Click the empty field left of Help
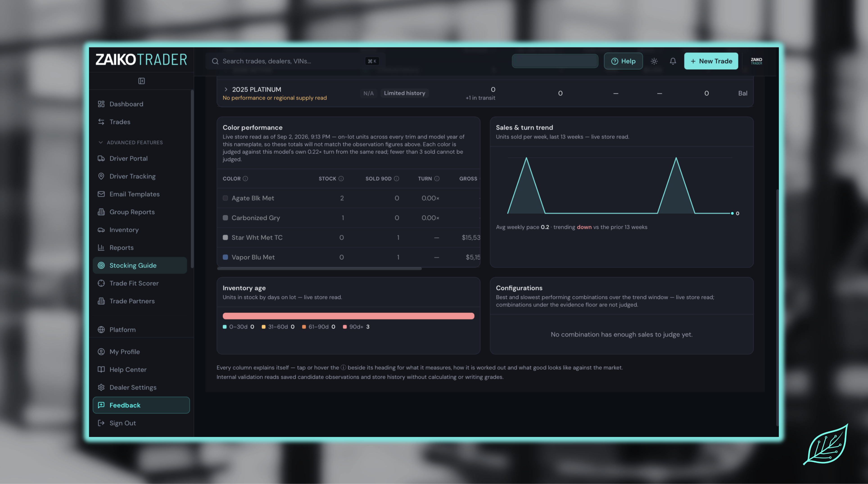Screen dimensions: 868x484 pyautogui.click(x=555, y=61)
